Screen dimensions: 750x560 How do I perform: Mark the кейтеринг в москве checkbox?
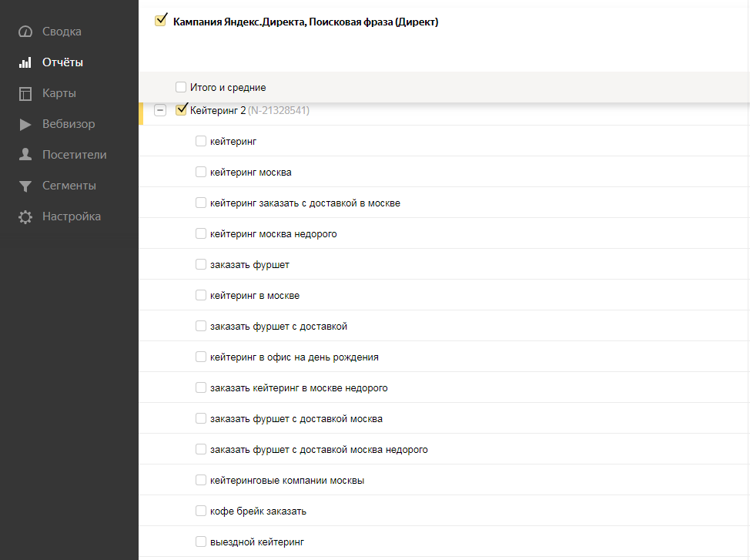click(x=201, y=295)
